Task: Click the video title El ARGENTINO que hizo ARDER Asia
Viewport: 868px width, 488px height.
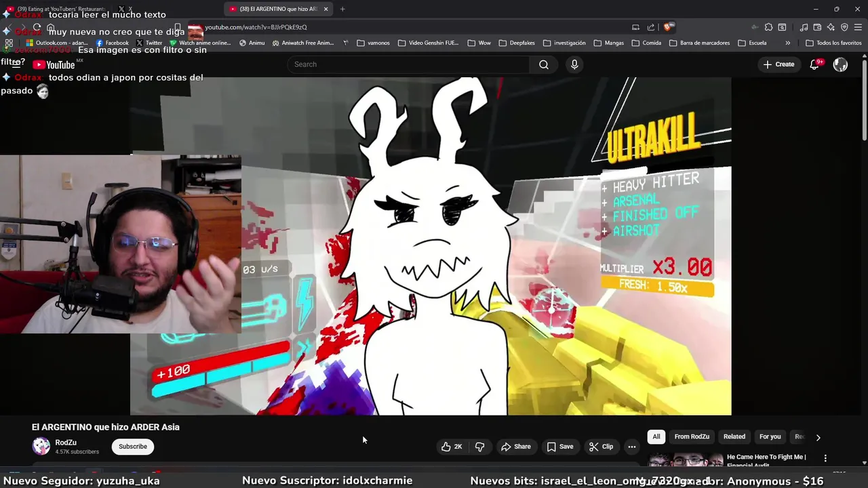Action: click(x=106, y=427)
